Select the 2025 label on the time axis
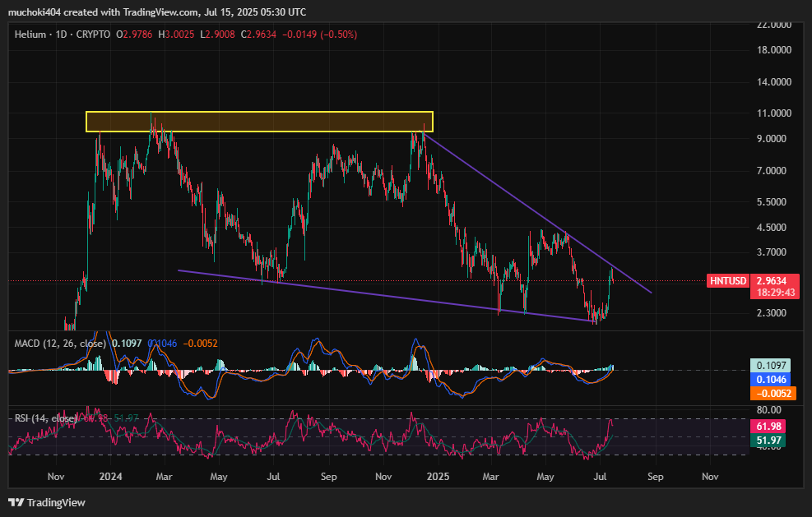812x517 pixels. click(x=437, y=477)
